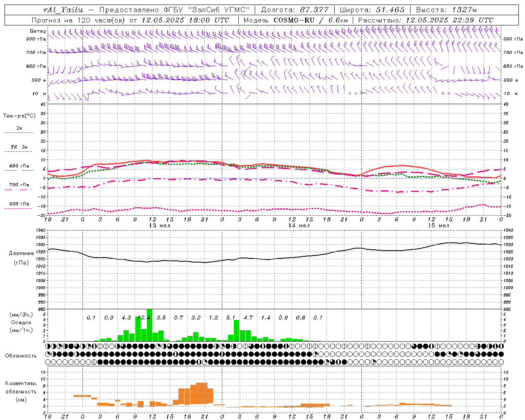Click the 15 мая date label
The height and width of the screenshot is (420, 525).
point(438,226)
